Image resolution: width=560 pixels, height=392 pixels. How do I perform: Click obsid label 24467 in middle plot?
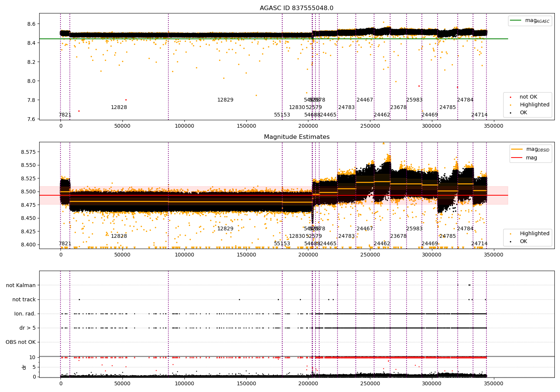[x=365, y=229]
